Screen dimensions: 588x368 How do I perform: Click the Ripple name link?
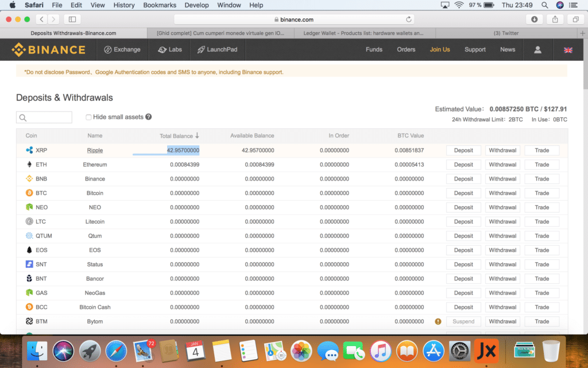95,150
